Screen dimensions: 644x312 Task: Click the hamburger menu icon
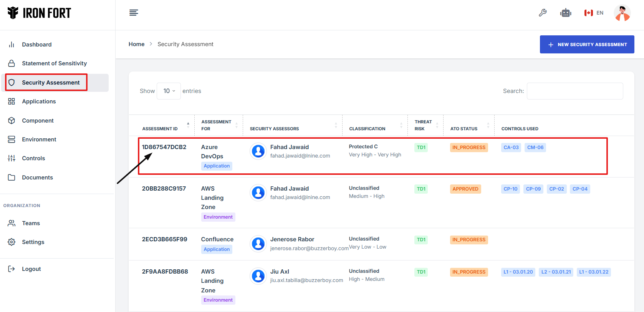[x=134, y=13]
